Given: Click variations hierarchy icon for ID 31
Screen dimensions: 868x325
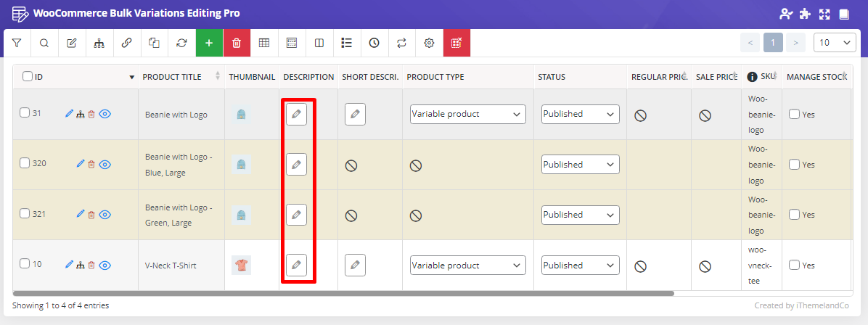Looking at the screenshot, I should tap(81, 114).
